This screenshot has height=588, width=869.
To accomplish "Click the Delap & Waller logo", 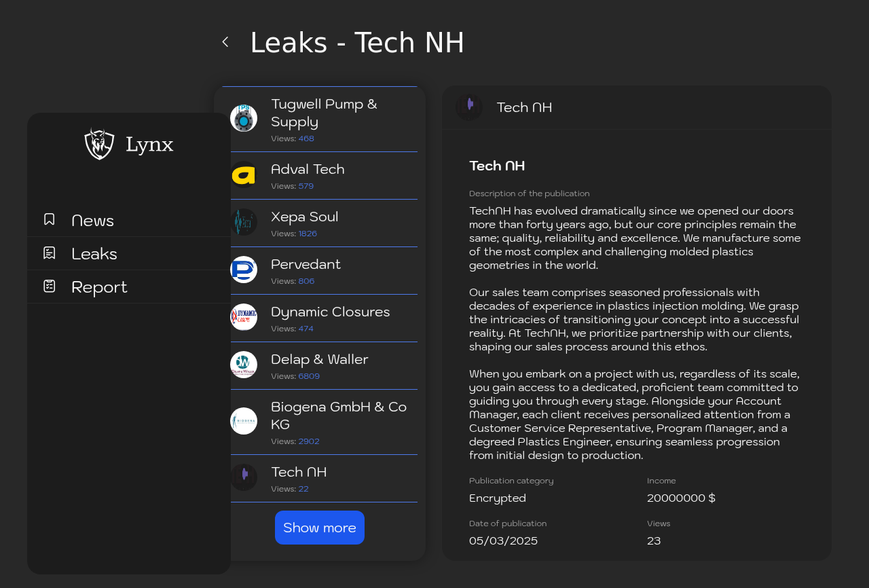I will 244,365.
